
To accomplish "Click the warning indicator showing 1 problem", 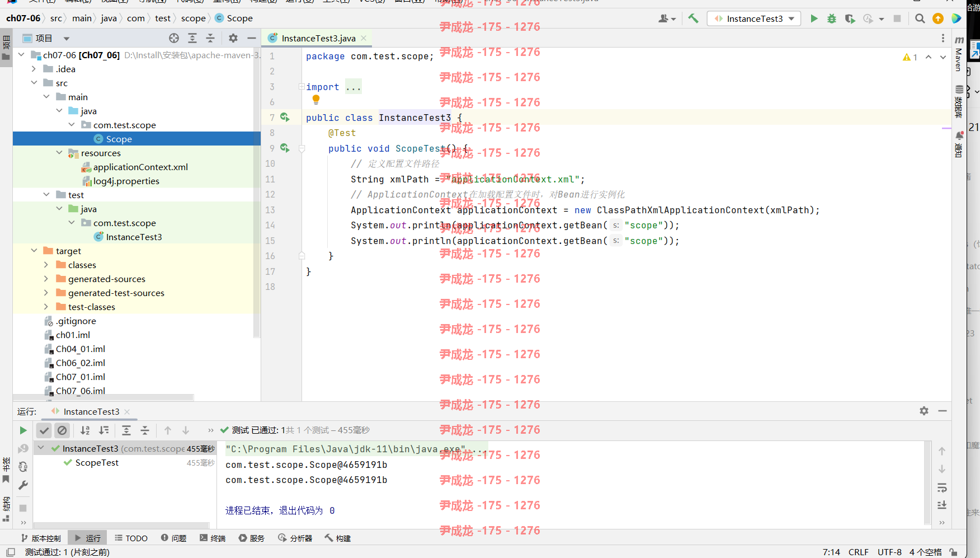I will coord(910,57).
